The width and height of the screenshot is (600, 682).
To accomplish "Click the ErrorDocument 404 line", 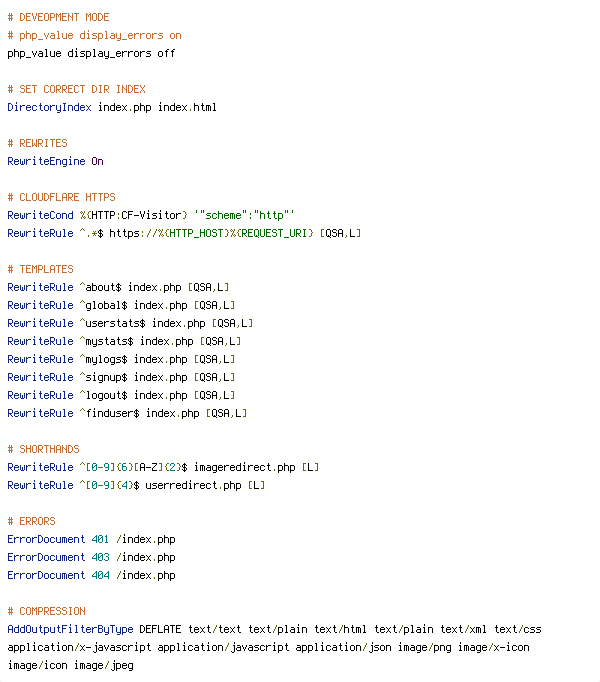I will coord(91,575).
